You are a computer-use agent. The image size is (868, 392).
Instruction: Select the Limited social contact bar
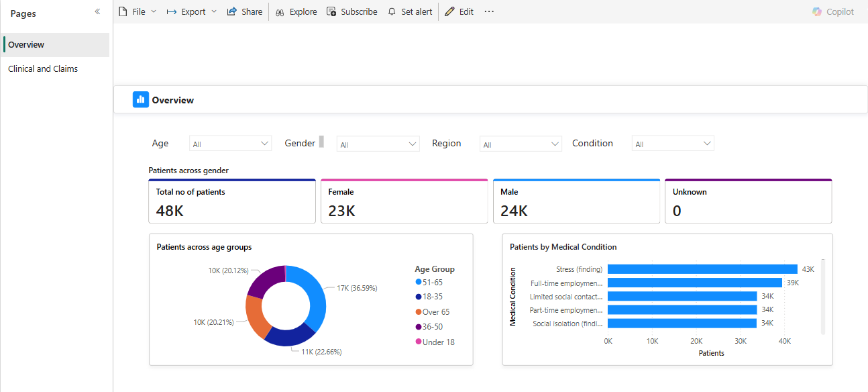pyautogui.click(x=682, y=296)
